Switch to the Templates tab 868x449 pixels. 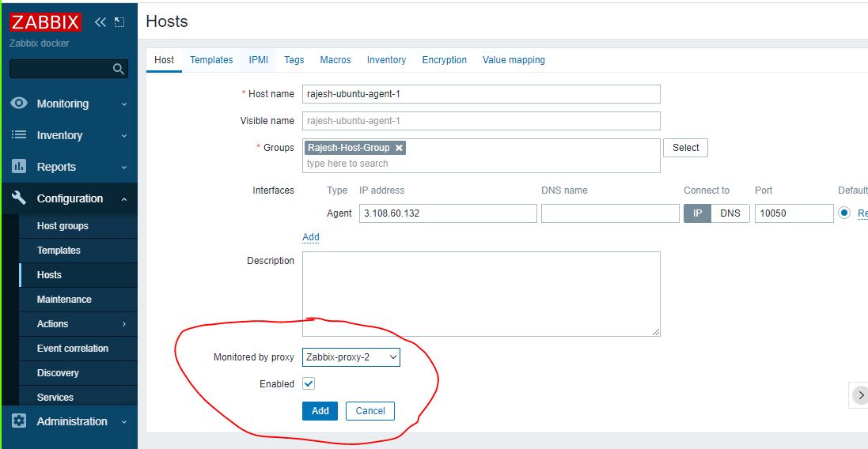coord(211,60)
